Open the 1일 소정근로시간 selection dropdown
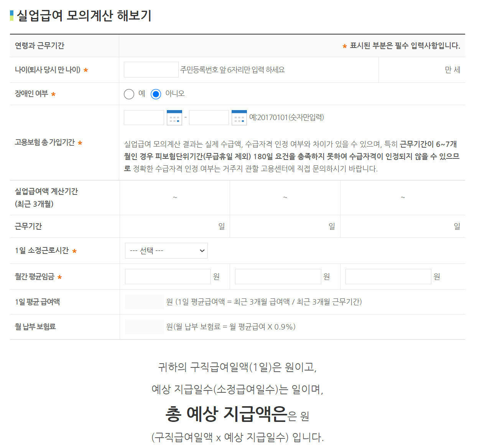The width and height of the screenshot is (477, 448). coord(166,250)
